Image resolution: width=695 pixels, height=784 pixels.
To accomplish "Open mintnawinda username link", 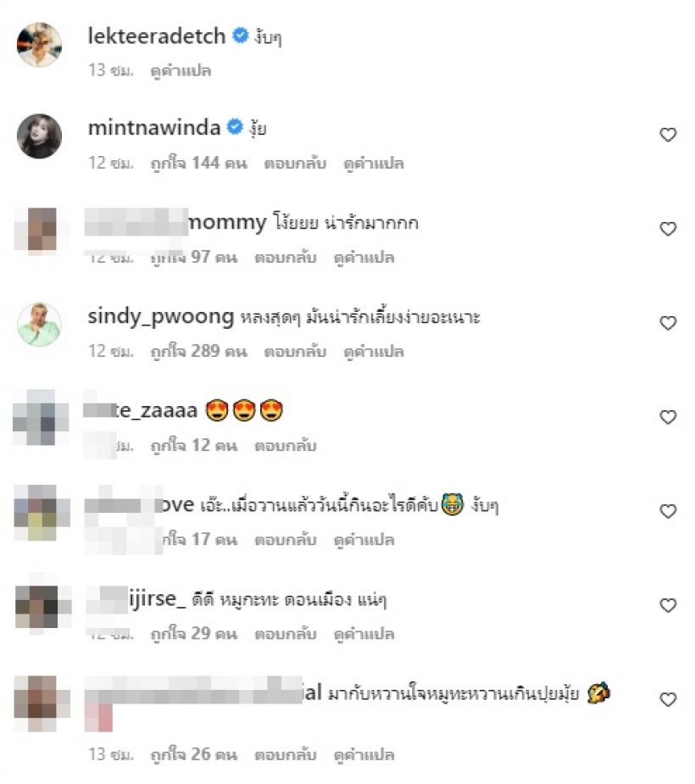I will [154, 127].
